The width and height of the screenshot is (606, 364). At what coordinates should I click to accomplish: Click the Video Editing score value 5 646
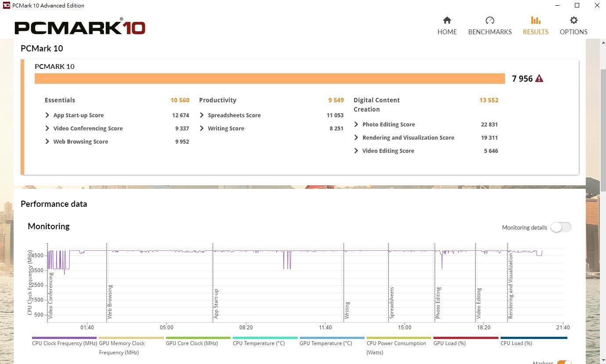[491, 151]
